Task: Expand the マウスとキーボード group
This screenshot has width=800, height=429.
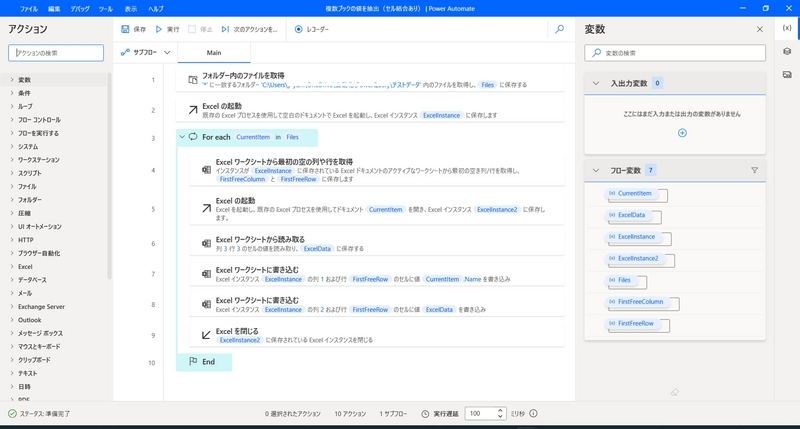Action: (12, 346)
